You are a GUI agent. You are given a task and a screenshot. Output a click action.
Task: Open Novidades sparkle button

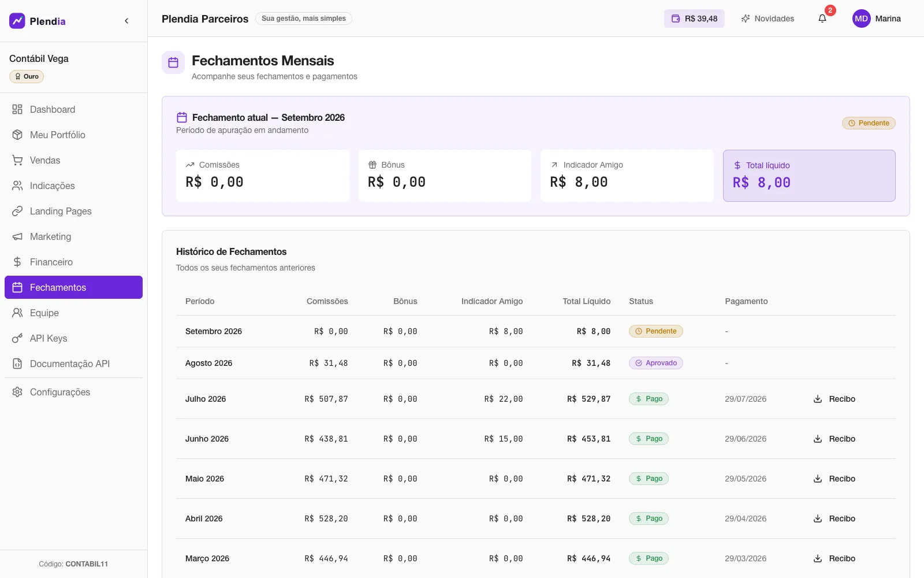click(x=767, y=18)
